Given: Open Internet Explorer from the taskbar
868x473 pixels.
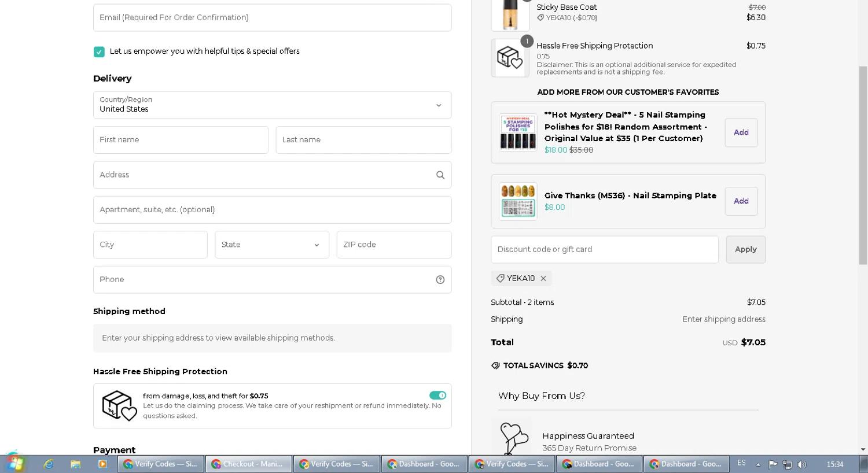Looking at the screenshot, I should [49, 464].
